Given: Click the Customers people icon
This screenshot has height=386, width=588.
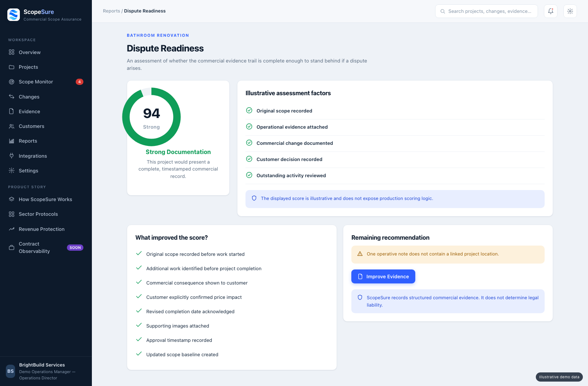Looking at the screenshot, I should point(12,126).
